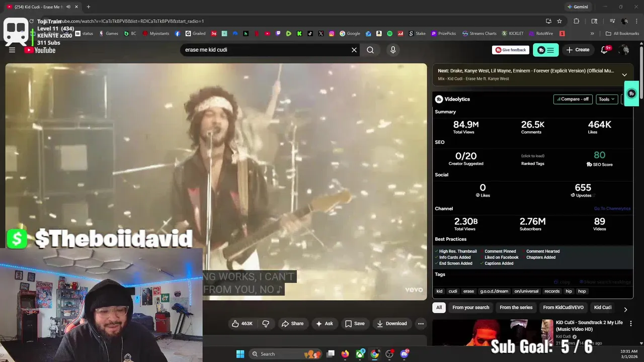
Task: Open Soundtrack 2 My Life video thumbnail
Action: point(493,332)
